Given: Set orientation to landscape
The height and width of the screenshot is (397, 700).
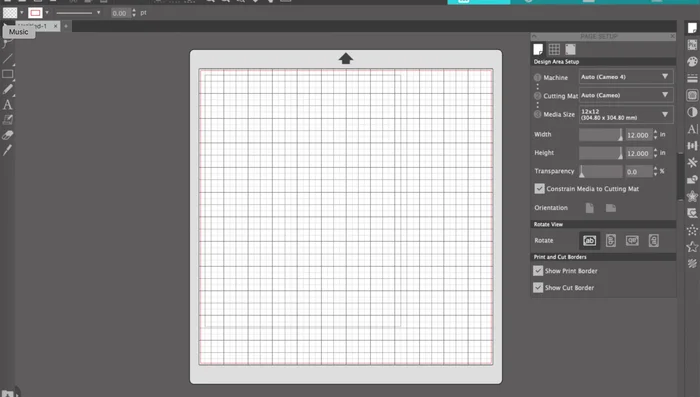Looking at the screenshot, I should click(x=611, y=208).
